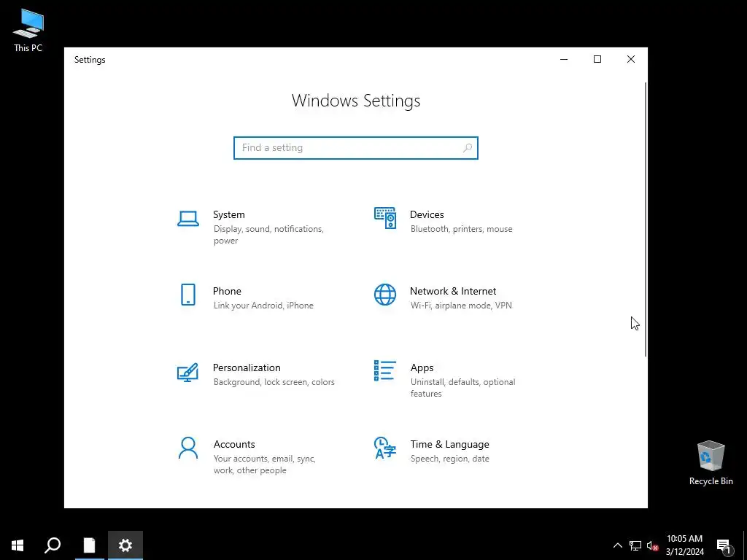
Task: Click 'Link your Android, iPhone' description
Action: click(x=263, y=306)
